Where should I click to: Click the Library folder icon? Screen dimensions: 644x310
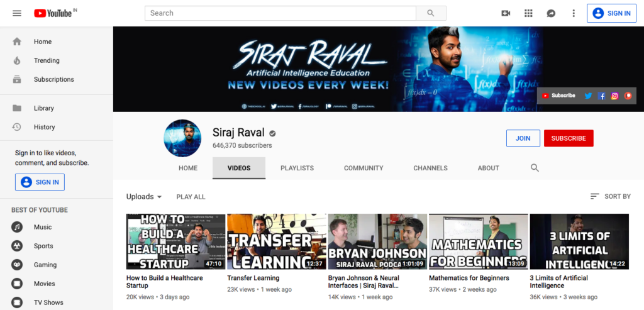17,108
